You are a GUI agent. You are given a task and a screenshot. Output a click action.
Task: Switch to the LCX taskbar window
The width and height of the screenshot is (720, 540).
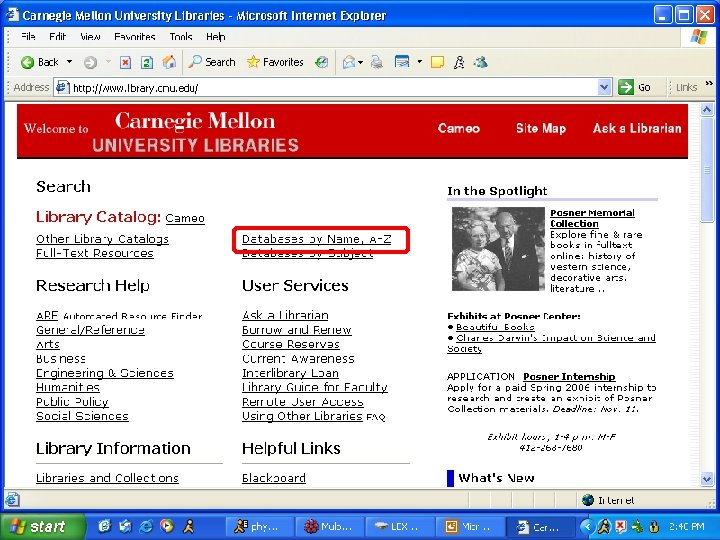(x=399, y=527)
